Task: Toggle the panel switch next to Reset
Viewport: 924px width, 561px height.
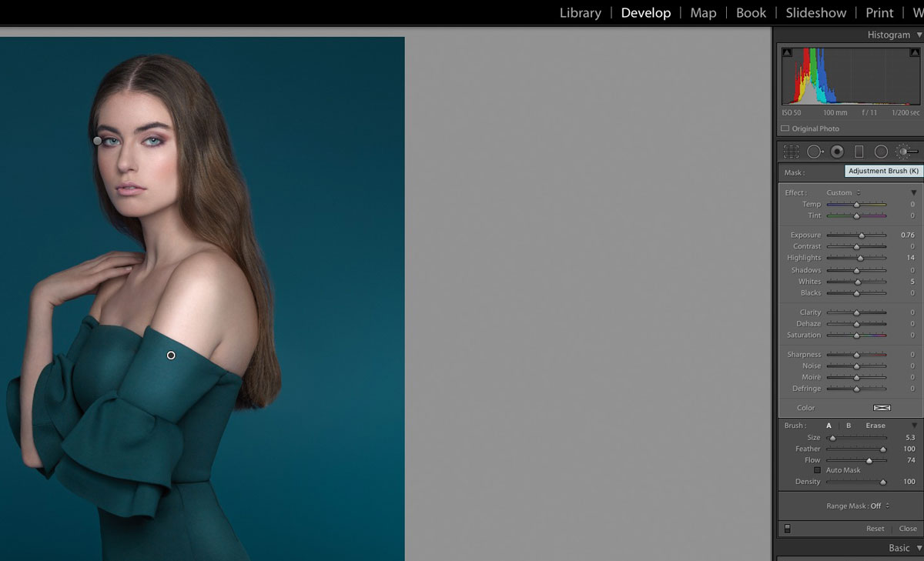Action: 787,528
